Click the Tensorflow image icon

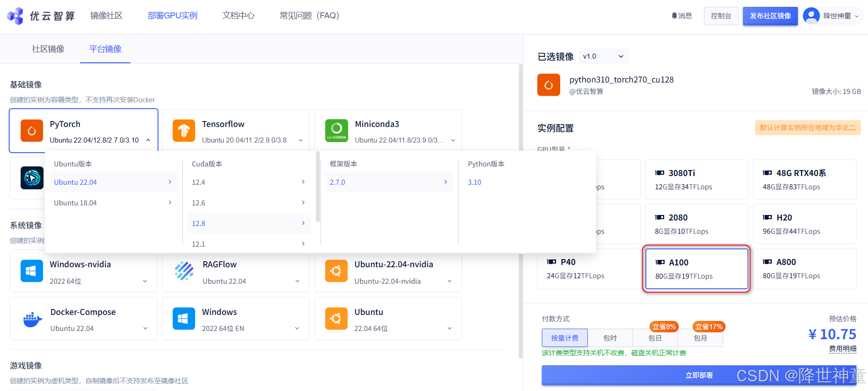pos(184,131)
